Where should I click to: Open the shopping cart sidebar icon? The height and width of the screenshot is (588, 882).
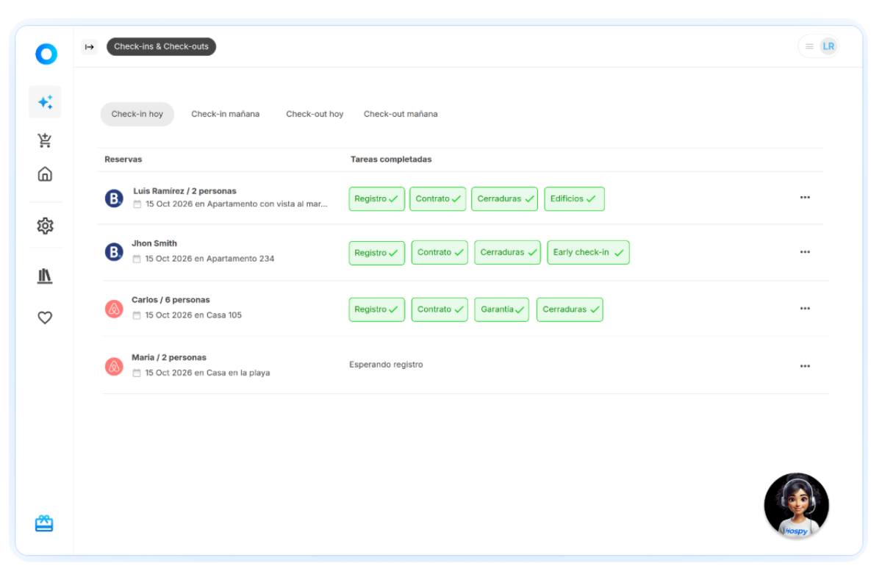pyautogui.click(x=45, y=140)
